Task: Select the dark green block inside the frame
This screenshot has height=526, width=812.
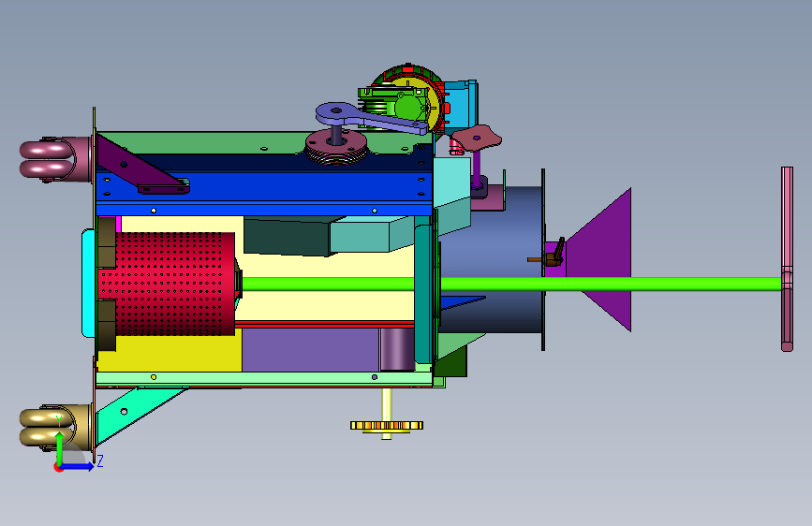Action: [287, 237]
